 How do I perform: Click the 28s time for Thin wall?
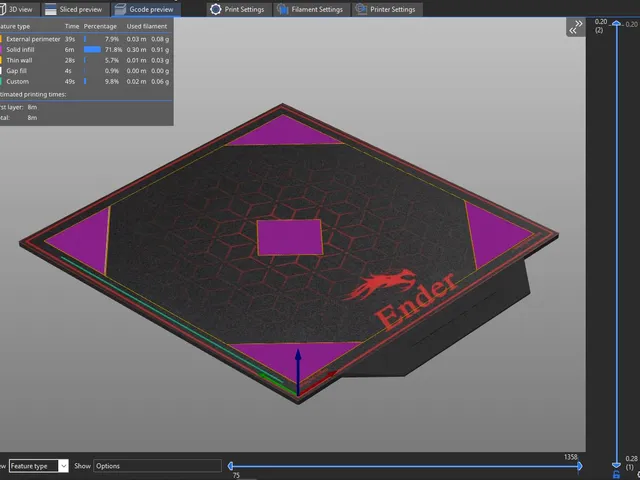tap(70, 60)
